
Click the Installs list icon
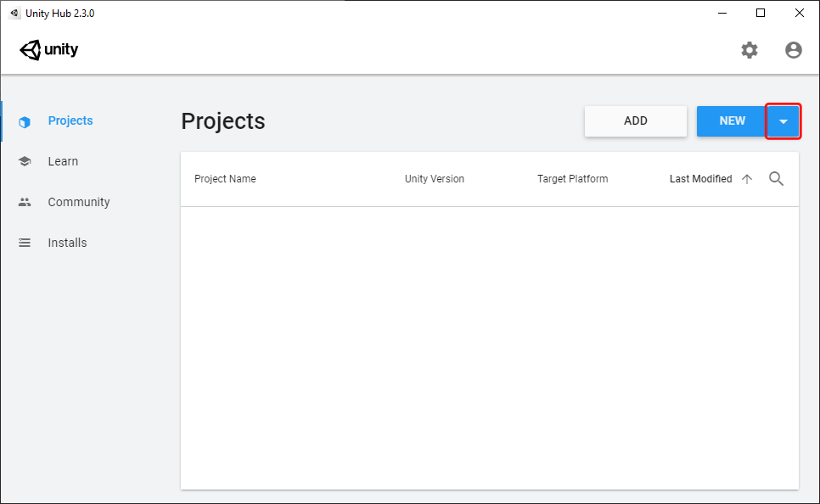coord(25,243)
